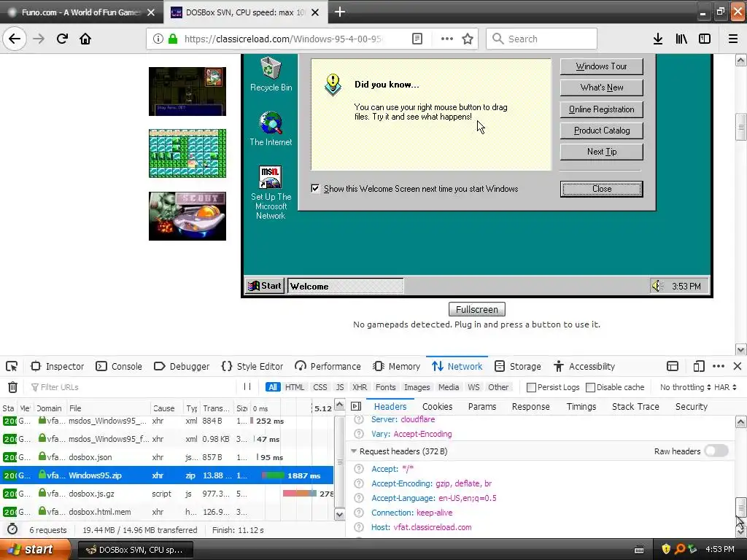This screenshot has height=560, width=747.
Task: Open the downloads arrow icon
Action: [x=657, y=39]
